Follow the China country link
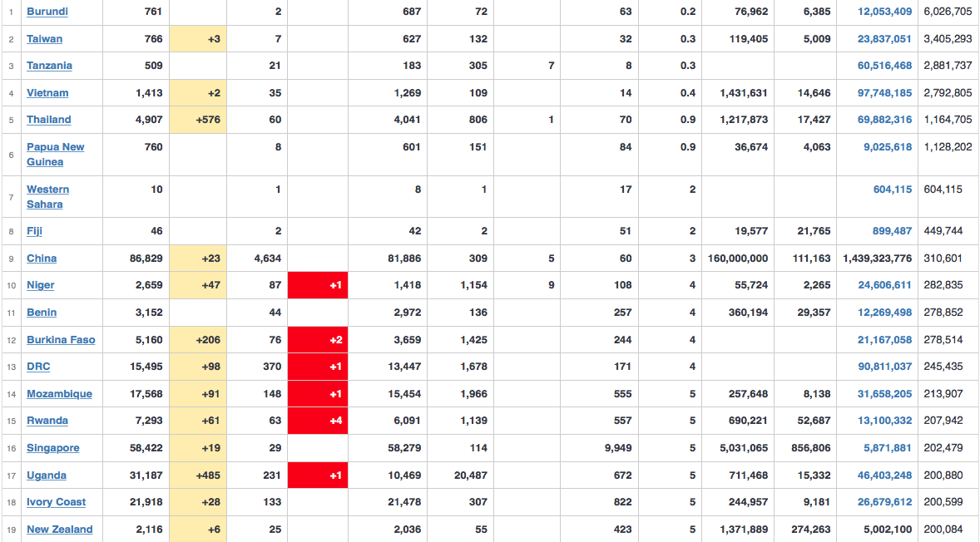Screen dimensions: 980x542 tap(42, 259)
